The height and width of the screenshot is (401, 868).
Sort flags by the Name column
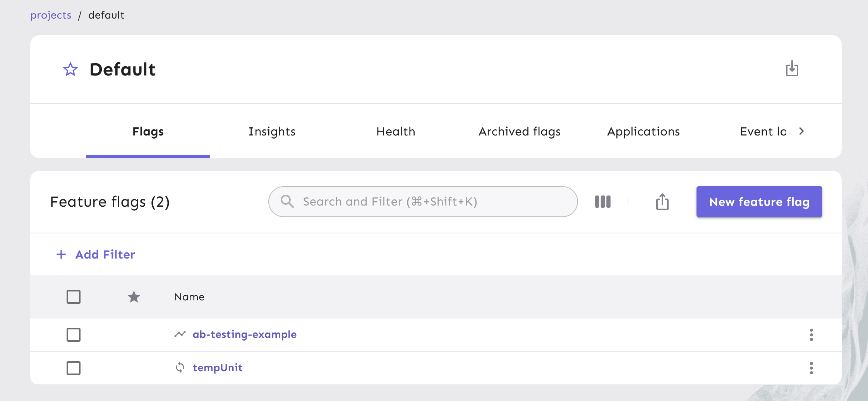(189, 297)
